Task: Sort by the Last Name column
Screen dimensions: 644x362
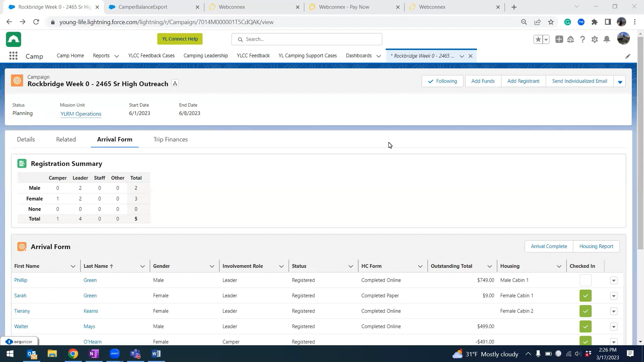Action: (x=98, y=266)
